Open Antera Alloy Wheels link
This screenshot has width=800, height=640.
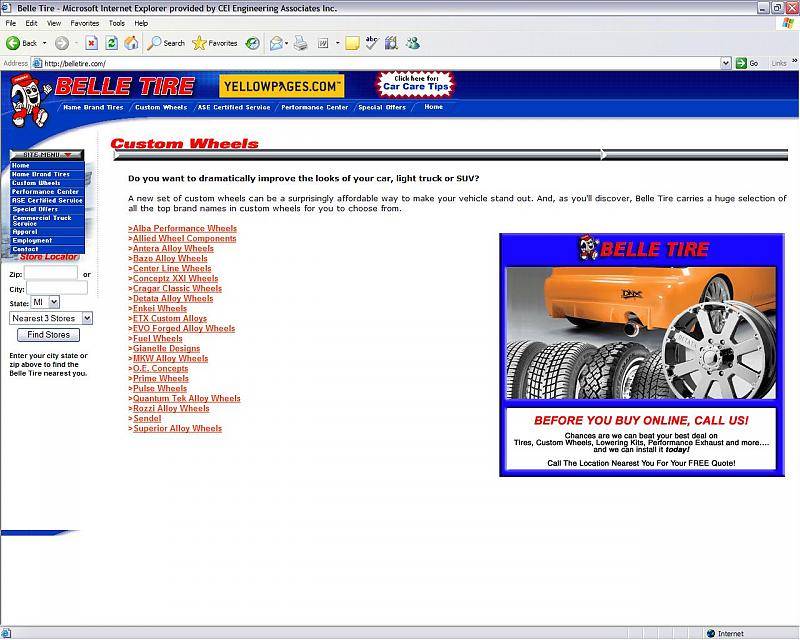[x=173, y=248]
